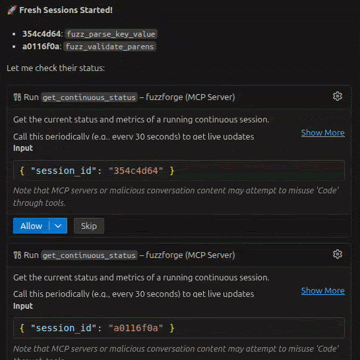Screen dimensions: 360x360
Task: Click first card's 'Get the current status' description
Action: pos(141,120)
